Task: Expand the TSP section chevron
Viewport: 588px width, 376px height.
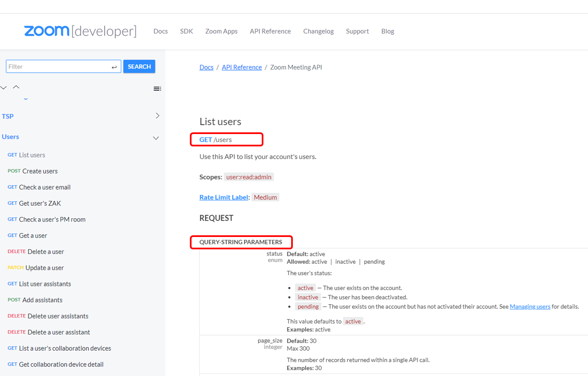Action: click(157, 116)
